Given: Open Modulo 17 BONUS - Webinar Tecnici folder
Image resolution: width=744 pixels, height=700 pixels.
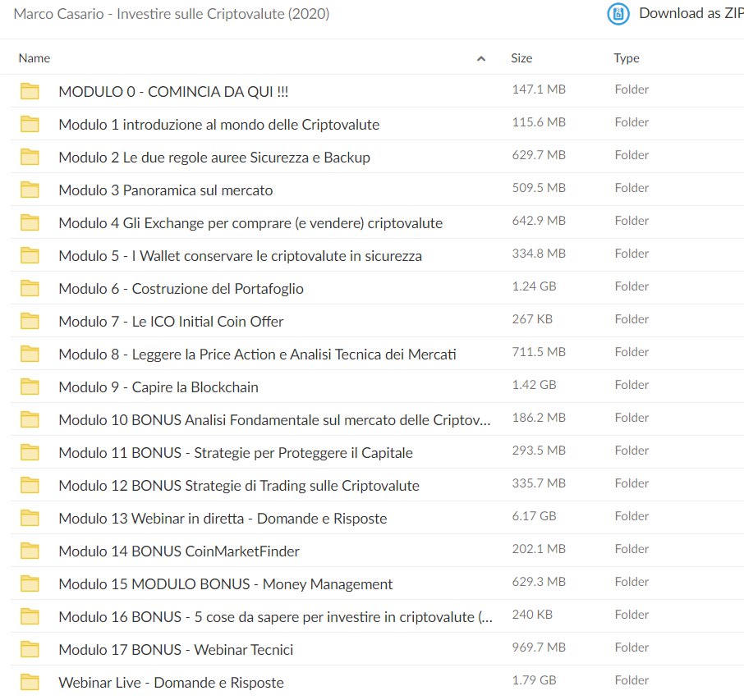Looking at the screenshot, I should (176, 649).
